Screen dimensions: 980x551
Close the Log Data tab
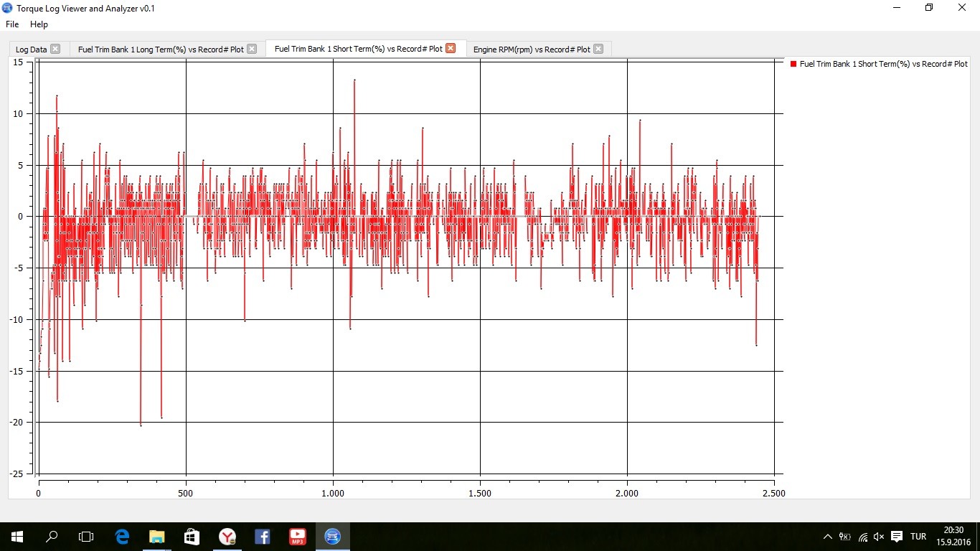[x=55, y=49]
